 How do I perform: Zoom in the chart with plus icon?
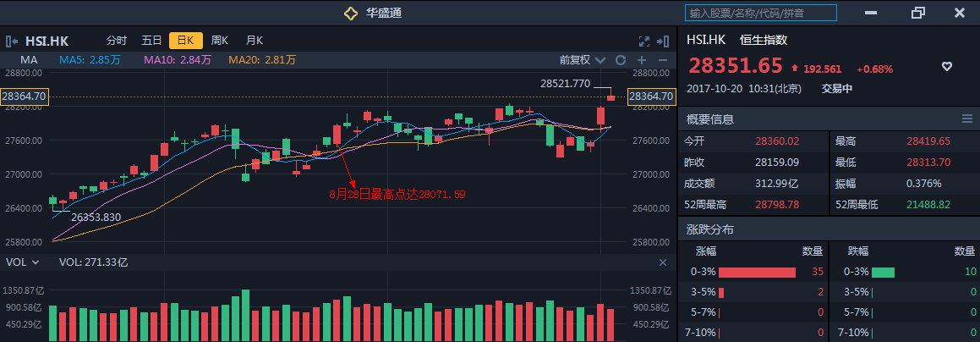click(642, 60)
